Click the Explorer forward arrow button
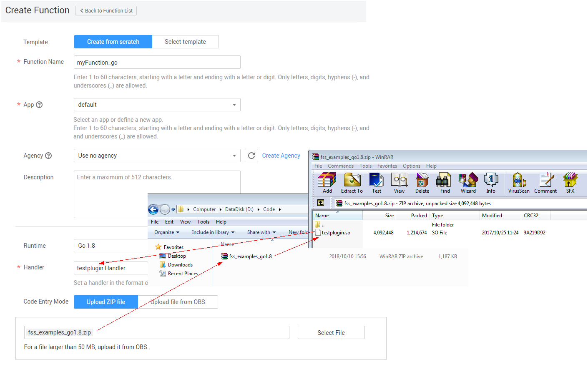This screenshot has width=588, height=367. [165, 209]
